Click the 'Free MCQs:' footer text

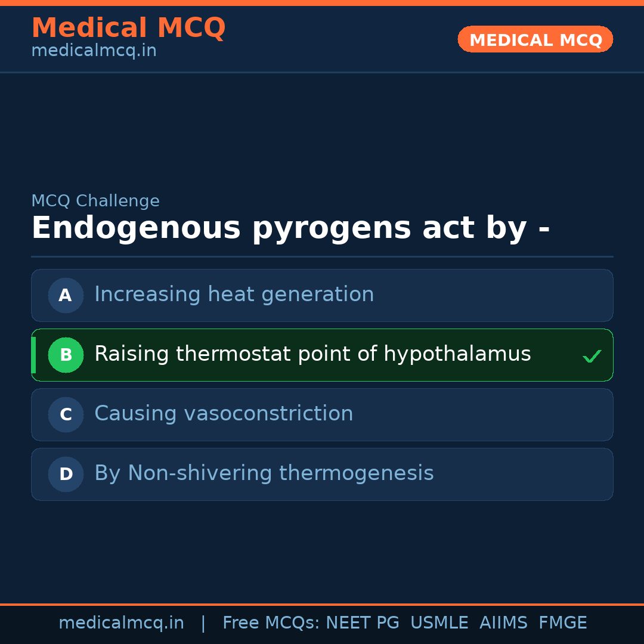271,623
